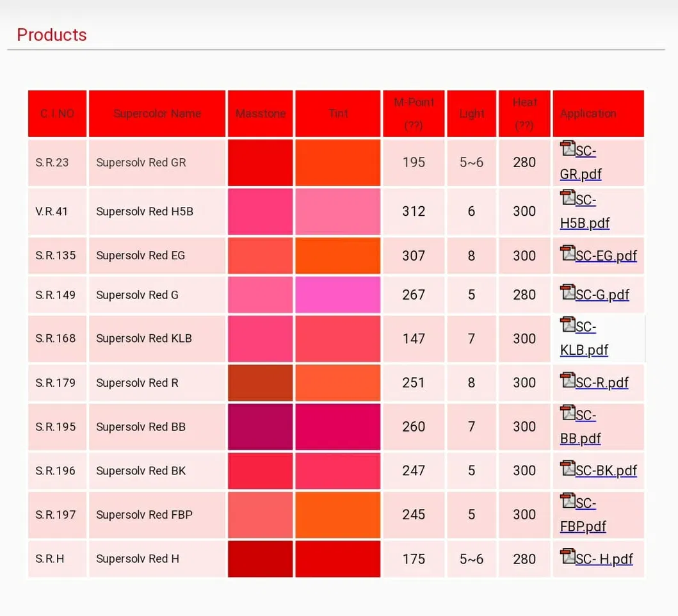Click the PDF icon next to SC-R.pdf
The width and height of the screenshot is (678, 616).
coord(567,380)
